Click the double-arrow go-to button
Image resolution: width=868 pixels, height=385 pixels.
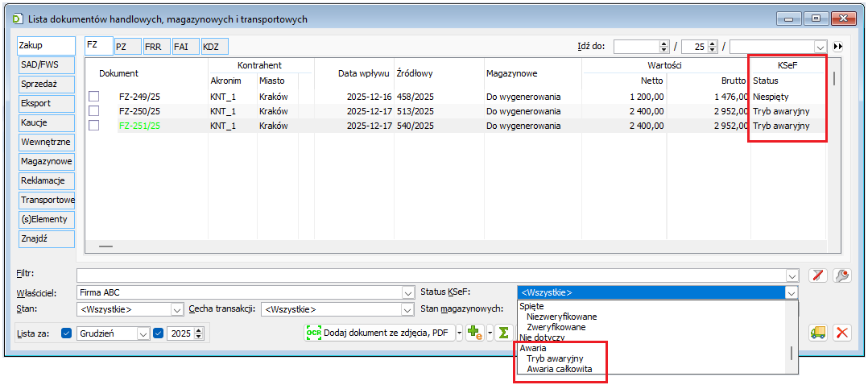tap(837, 47)
